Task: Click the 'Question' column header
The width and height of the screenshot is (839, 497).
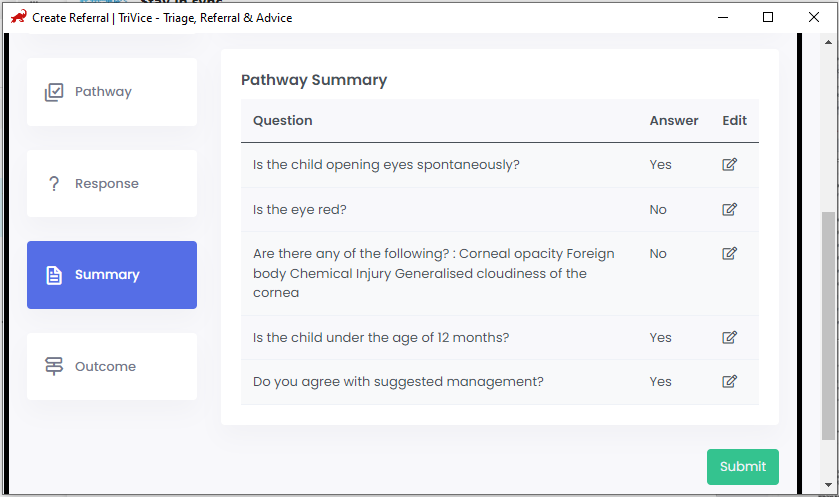Action: coord(283,121)
